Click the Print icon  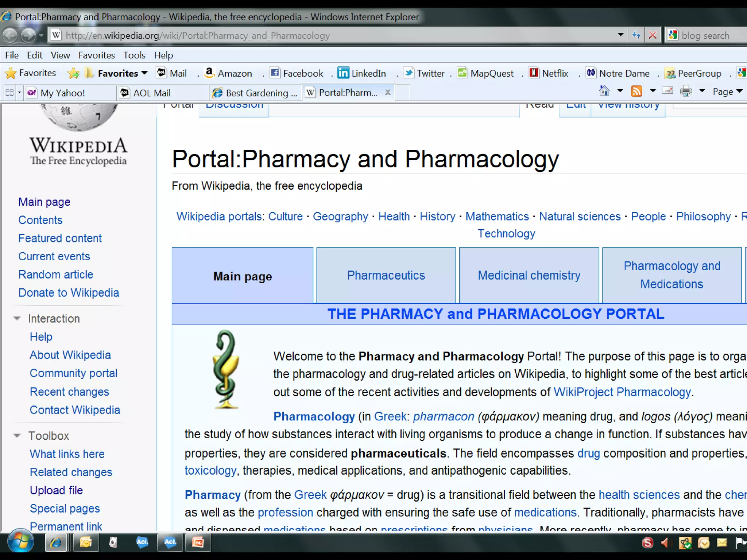(686, 91)
